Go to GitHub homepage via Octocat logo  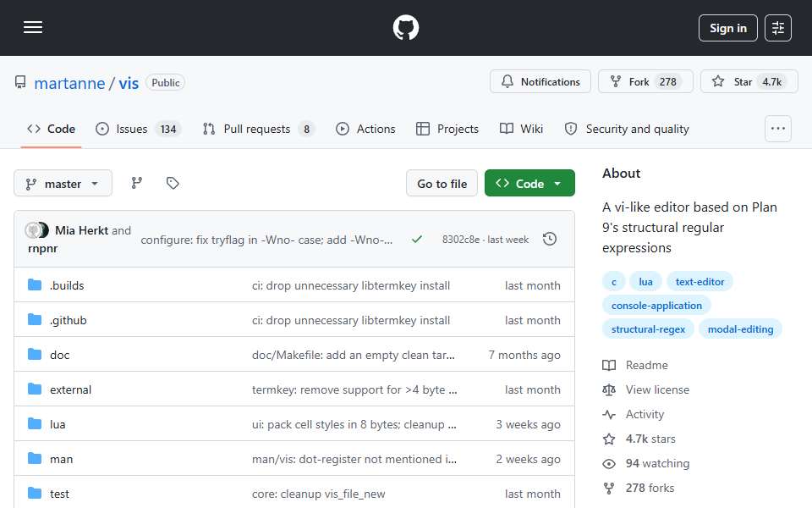coord(405,27)
